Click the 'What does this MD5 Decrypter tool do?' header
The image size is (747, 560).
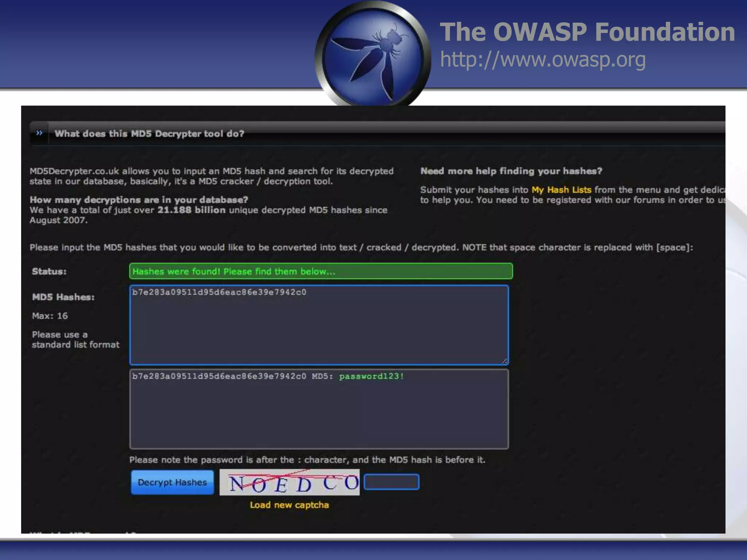click(149, 133)
